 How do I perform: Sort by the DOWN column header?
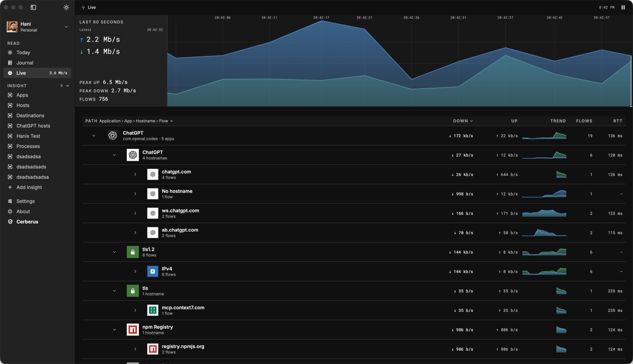[463, 121]
